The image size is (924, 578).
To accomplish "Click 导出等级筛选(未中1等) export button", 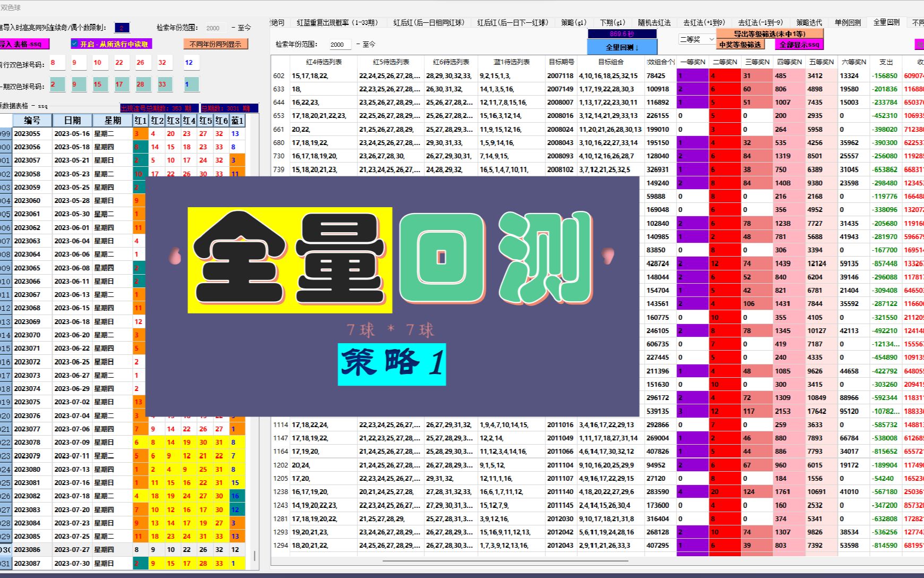I will coord(770,33).
